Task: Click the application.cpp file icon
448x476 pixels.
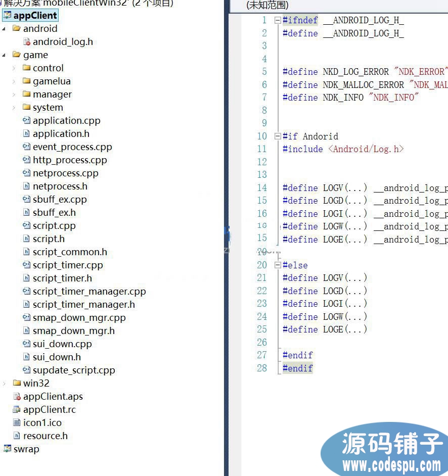Action: 26,121
